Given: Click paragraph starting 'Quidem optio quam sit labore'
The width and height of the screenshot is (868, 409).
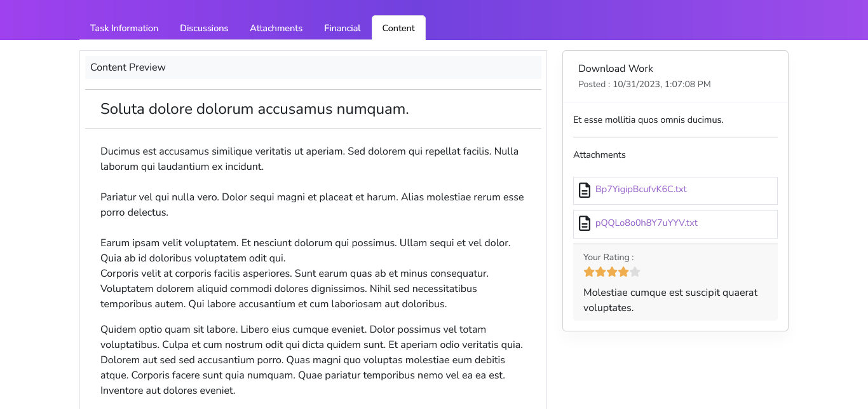Looking at the screenshot, I should pos(311,360).
